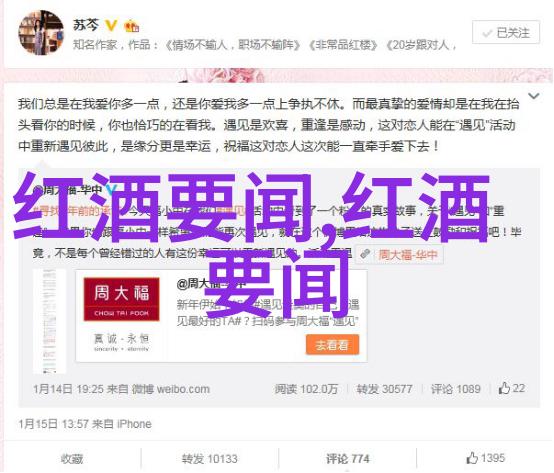The image size is (554, 473).
Task: Click the membership crown icon beside 苏芩
Action: [132, 26]
